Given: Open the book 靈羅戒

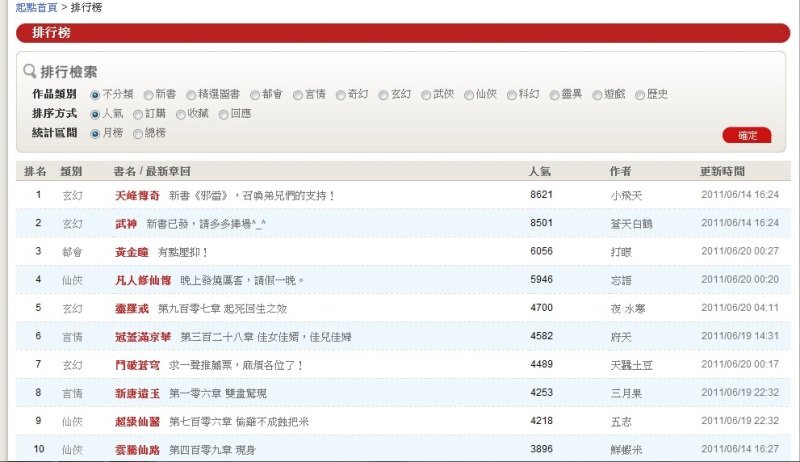Looking at the screenshot, I should pos(132,309).
